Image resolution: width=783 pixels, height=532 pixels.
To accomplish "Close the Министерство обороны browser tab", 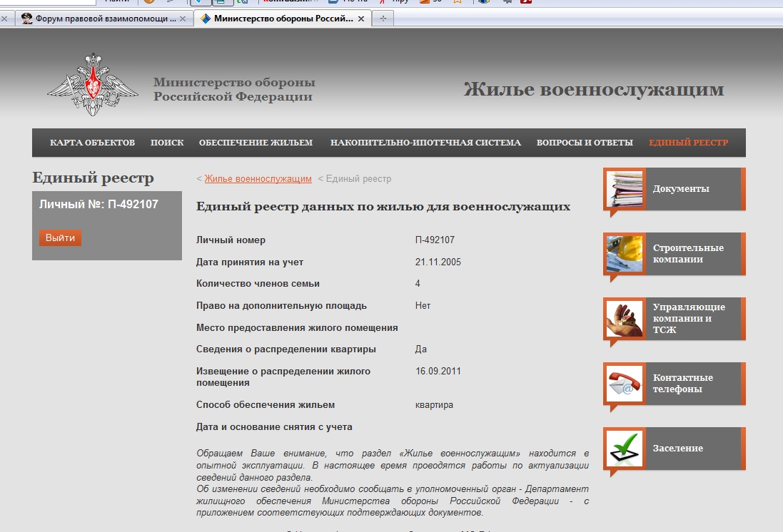I will tap(361, 19).
